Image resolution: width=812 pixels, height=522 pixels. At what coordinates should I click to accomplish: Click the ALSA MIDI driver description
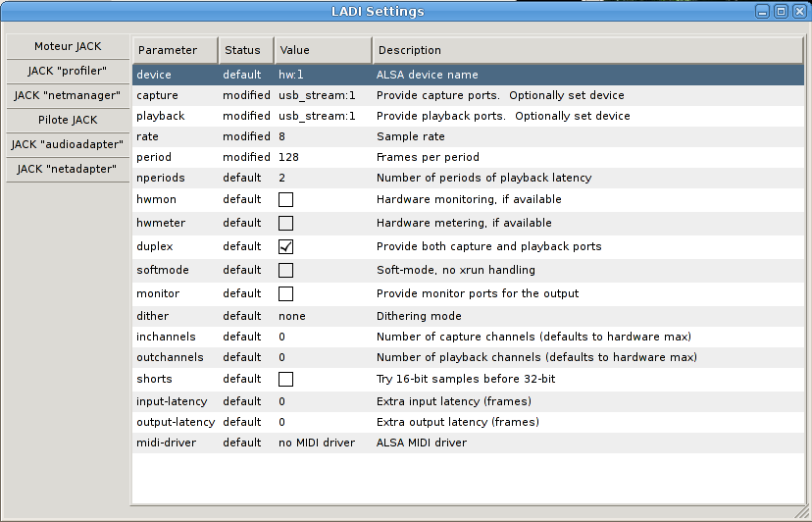pos(422,444)
